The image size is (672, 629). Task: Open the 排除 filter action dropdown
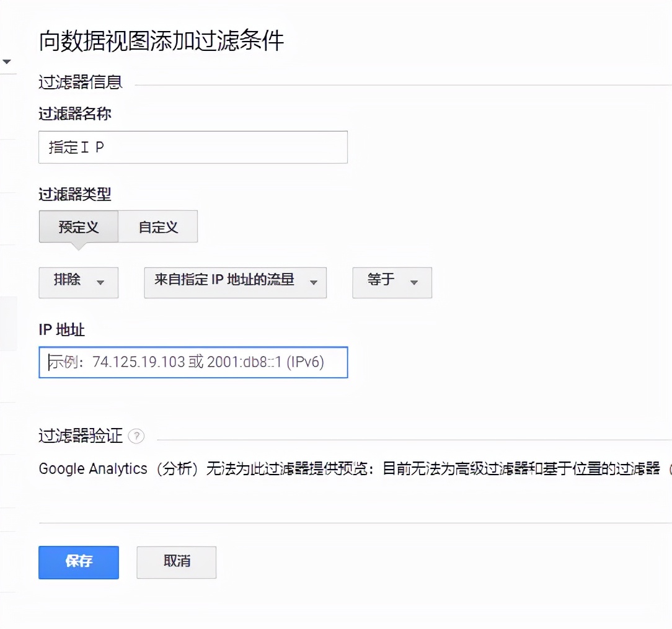click(78, 282)
